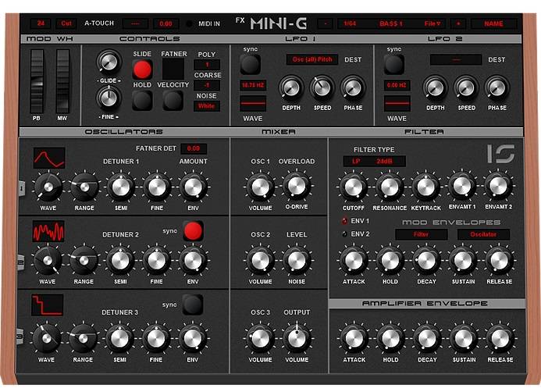This screenshot has width=541, height=392.
Task: Toggle the red SLIDE button
Action: click(142, 70)
